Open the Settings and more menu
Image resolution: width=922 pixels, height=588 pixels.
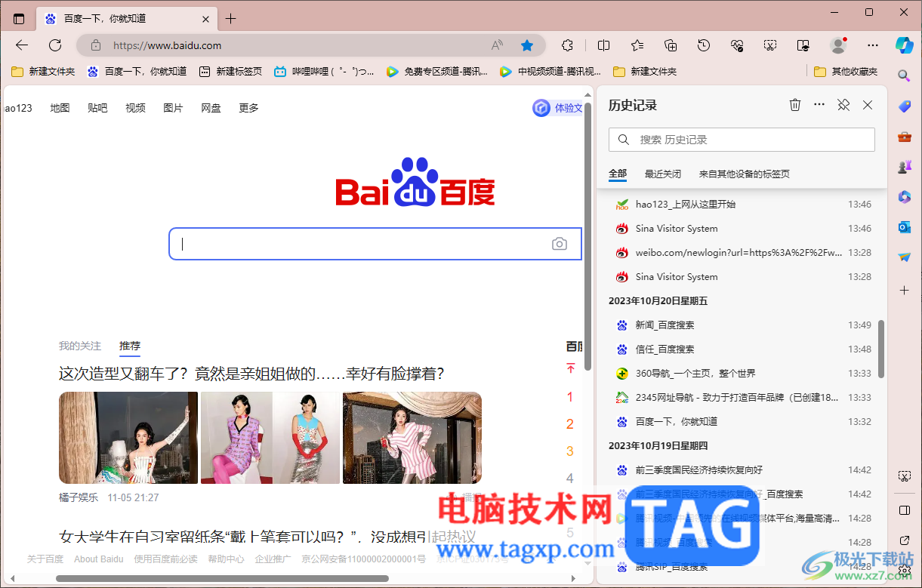(872, 45)
